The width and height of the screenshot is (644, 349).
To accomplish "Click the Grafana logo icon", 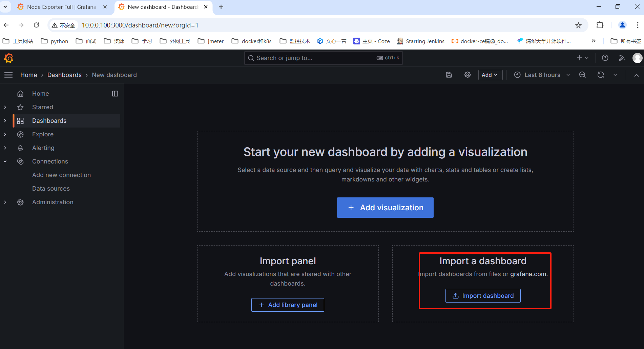I will tap(9, 58).
